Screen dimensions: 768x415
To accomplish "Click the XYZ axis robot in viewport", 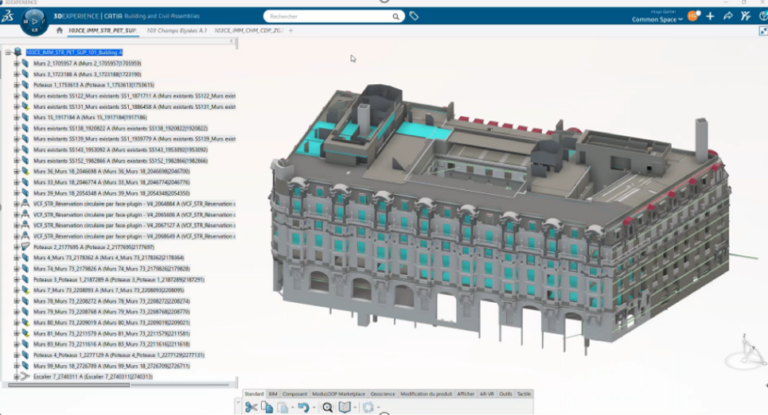I will click(747, 351).
